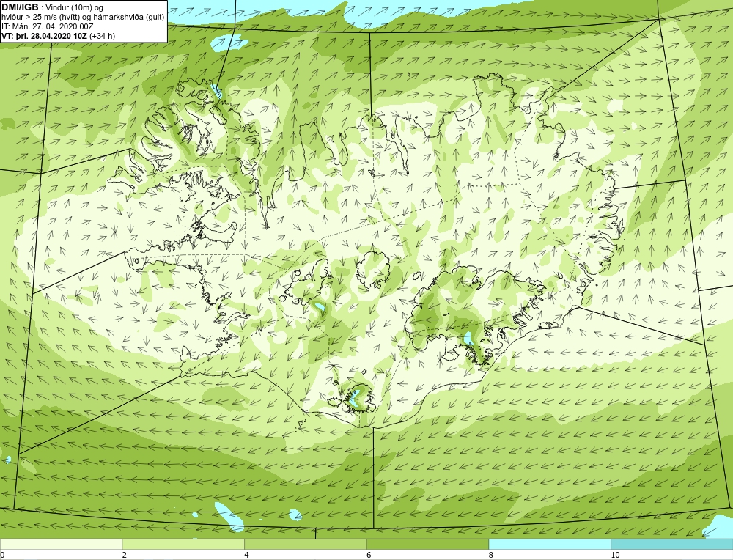Click the DMI/IGB title text
733x560 pixels.
(x=20, y=7)
